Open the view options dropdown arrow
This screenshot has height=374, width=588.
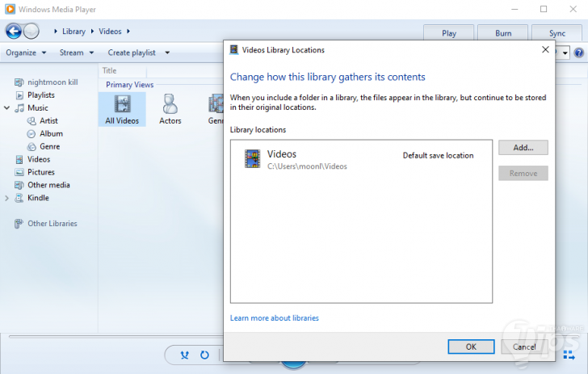coord(565,53)
